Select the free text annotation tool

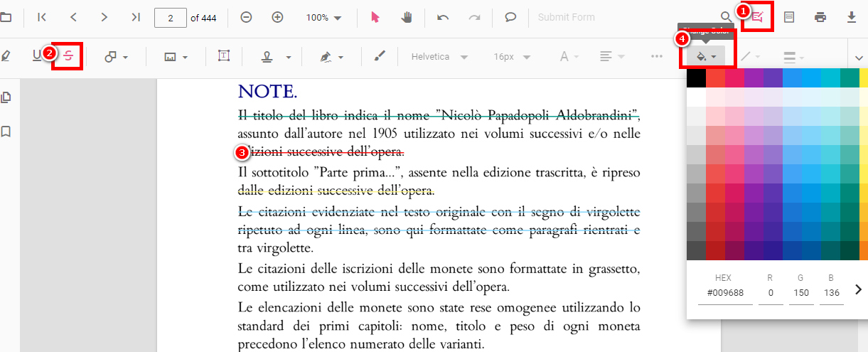(224, 56)
